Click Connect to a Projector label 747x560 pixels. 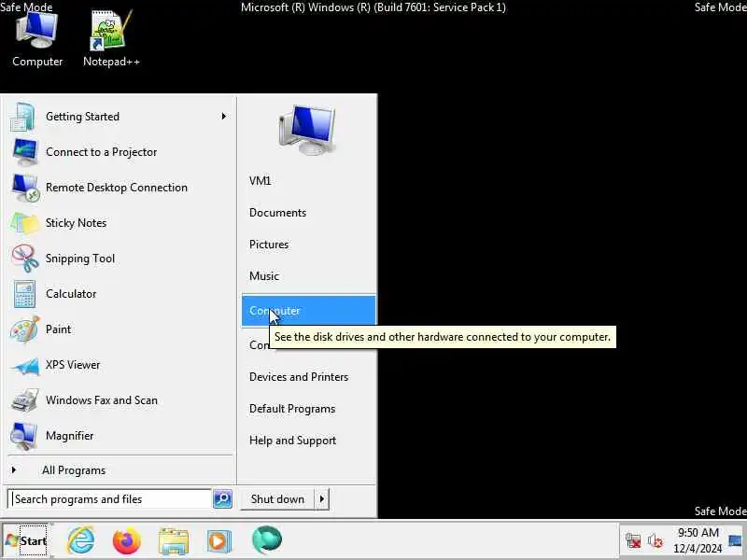click(101, 152)
